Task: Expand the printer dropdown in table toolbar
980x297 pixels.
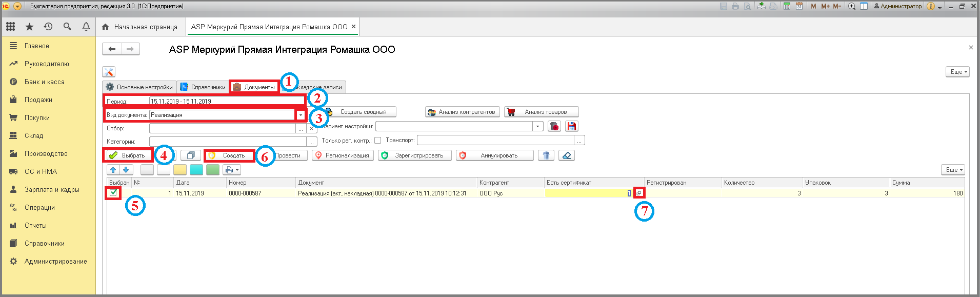Action: pos(232,170)
